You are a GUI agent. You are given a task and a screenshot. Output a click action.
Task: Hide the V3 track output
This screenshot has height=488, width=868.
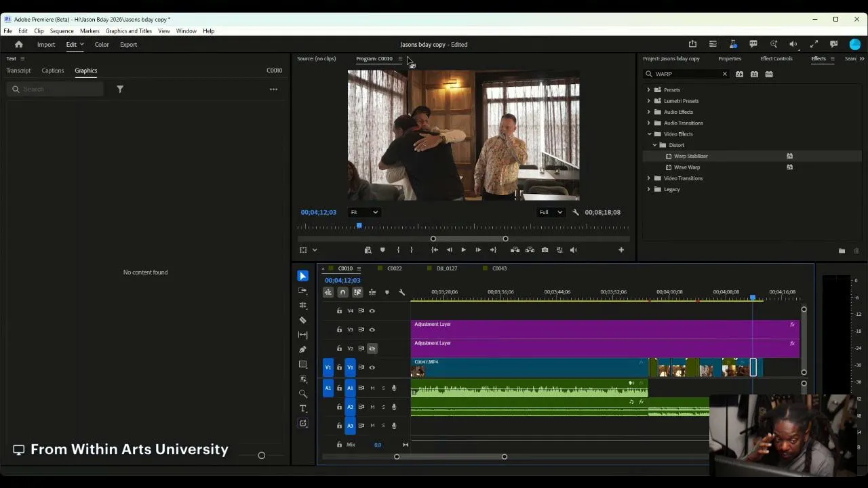(372, 329)
